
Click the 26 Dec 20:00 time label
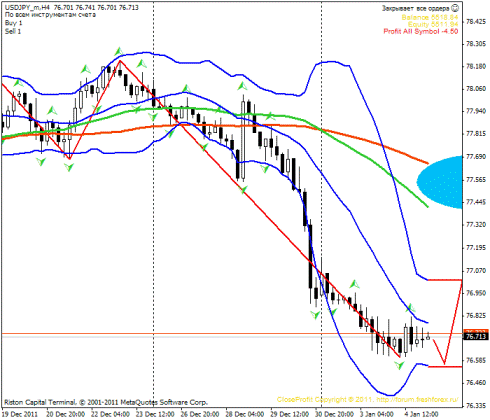[x=200, y=414]
